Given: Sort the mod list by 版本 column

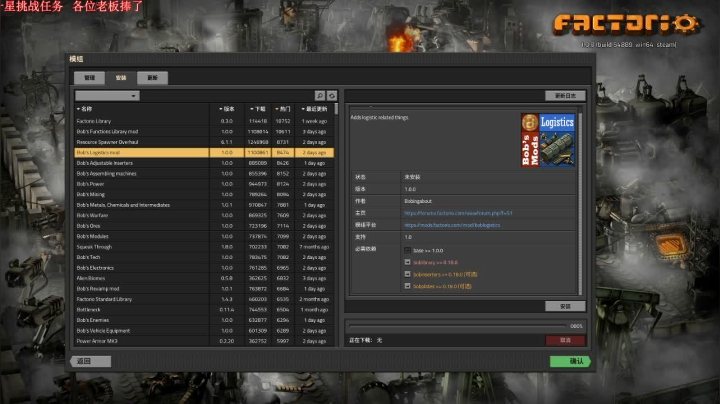Looking at the screenshot, I should tap(226, 109).
